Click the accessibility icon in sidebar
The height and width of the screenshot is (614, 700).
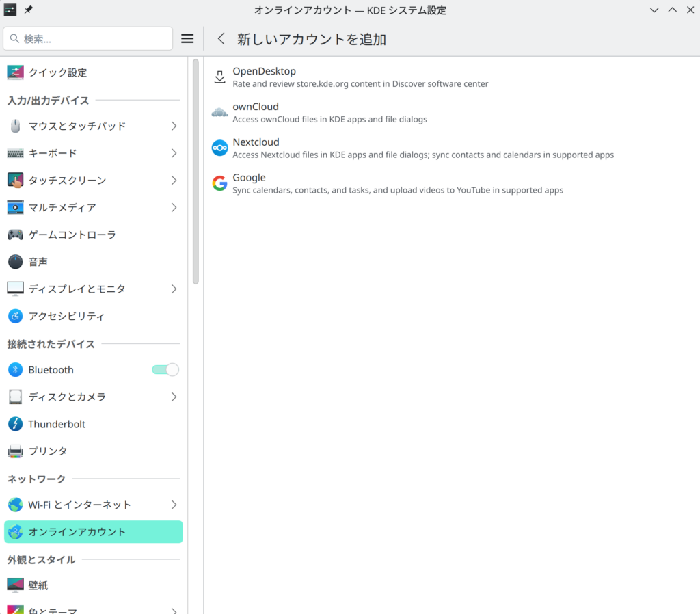point(15,316)
